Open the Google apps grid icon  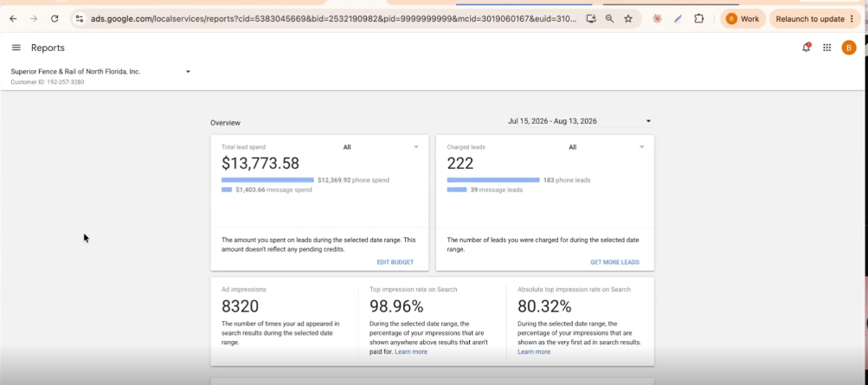[827, 48]
